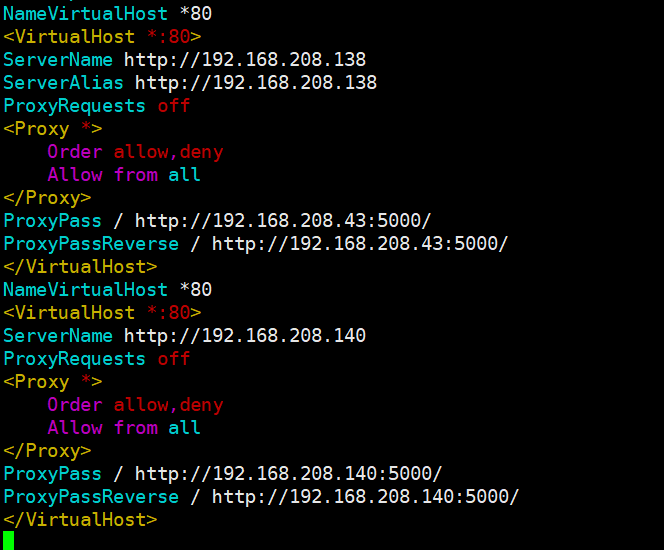
Task: Click the ProxyPass keyword before the .140:5000 URL
Action: pyautogui.click(x=52, y=474)
